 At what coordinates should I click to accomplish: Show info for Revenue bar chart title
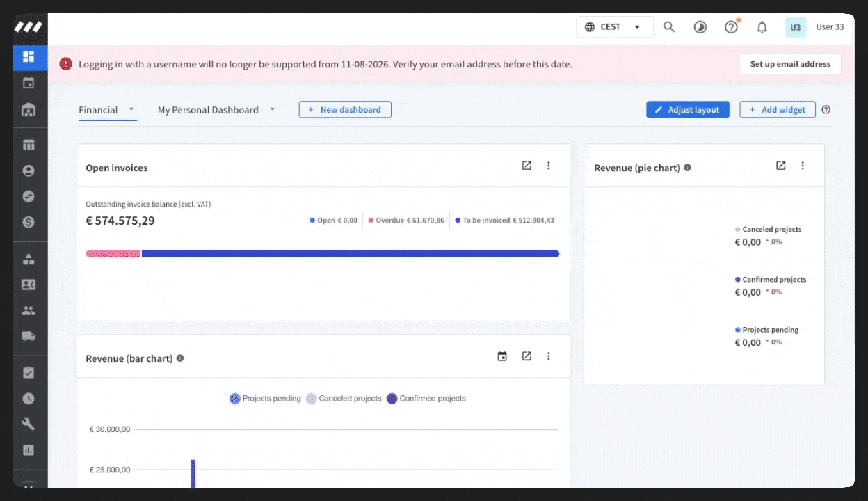[180, 358]
